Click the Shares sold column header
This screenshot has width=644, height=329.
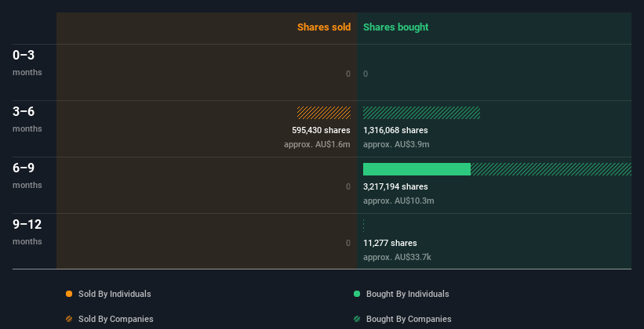point(324,27)
